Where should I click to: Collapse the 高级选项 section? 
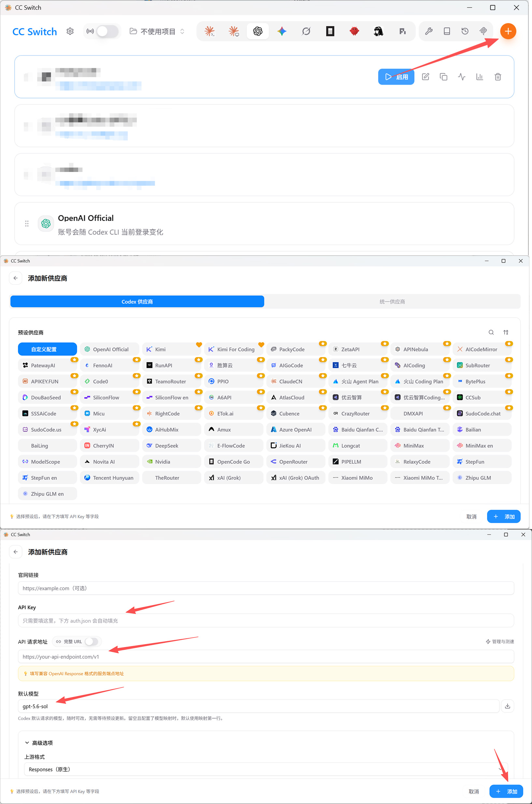(x=39, y=743)
